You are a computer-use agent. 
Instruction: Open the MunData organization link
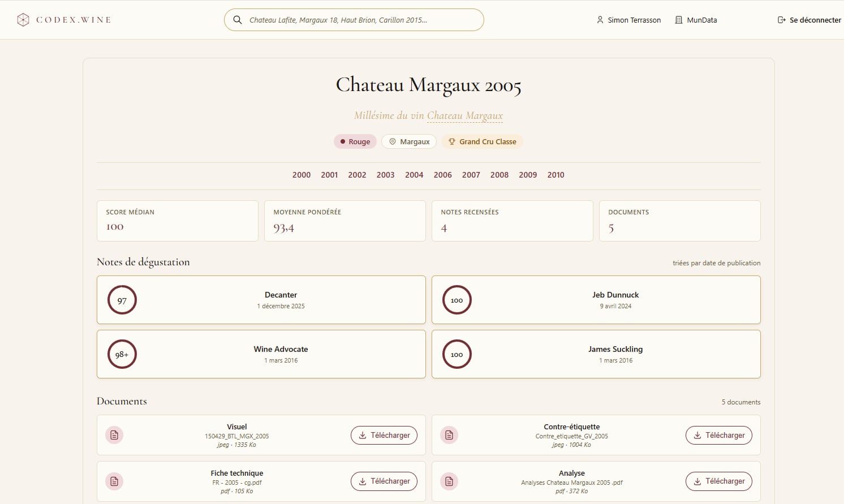pos(696,20)
